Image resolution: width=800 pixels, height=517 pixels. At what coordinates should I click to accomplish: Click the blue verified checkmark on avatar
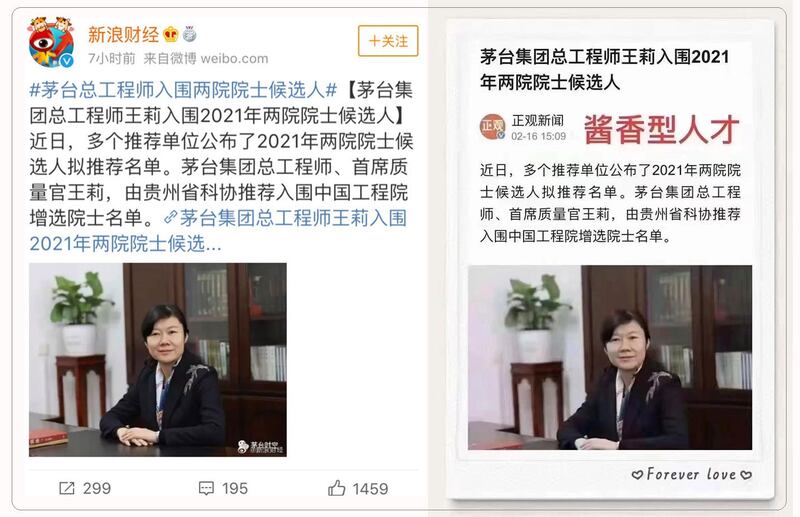coord(67,61)
